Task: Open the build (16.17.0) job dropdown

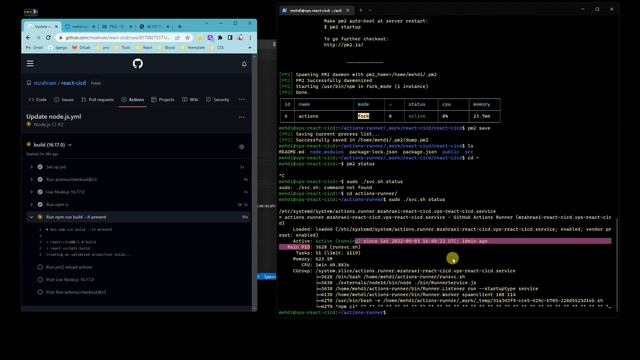Action: point(53,145)
